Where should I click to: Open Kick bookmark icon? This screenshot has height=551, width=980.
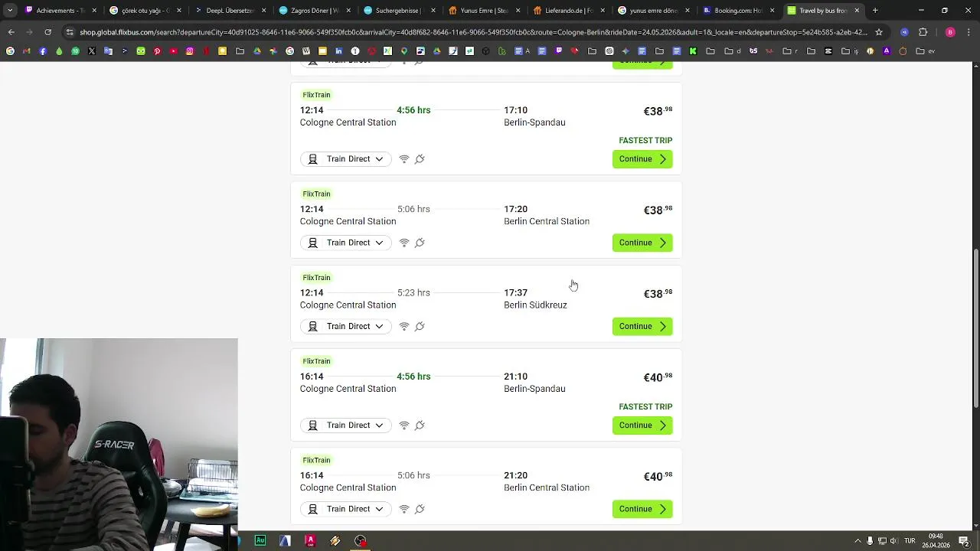tap(693, 51)
